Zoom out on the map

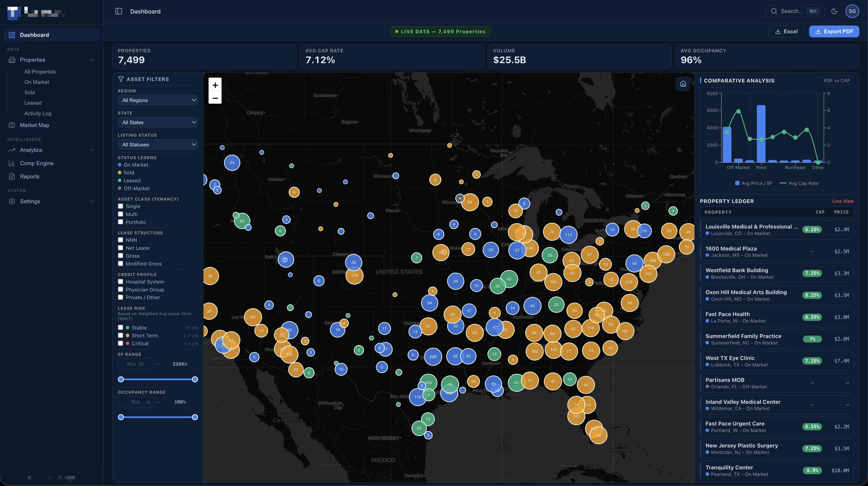coord(215,98)
